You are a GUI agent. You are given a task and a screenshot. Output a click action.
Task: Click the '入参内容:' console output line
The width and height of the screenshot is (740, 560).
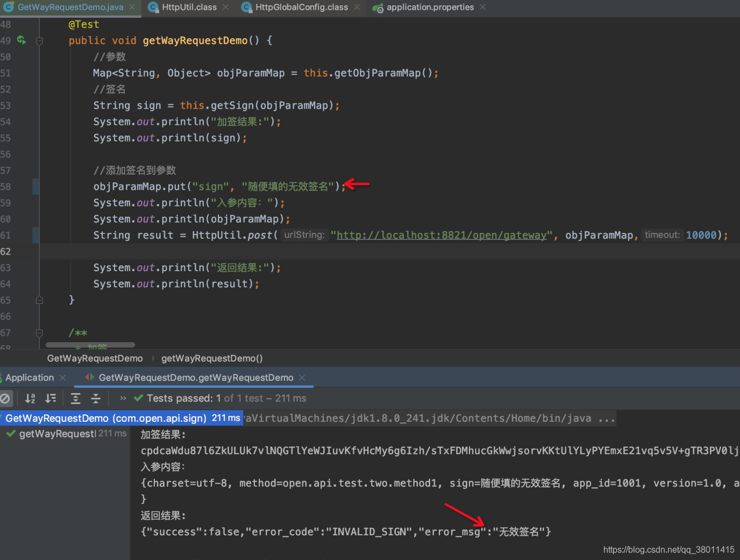pos(163,467)
